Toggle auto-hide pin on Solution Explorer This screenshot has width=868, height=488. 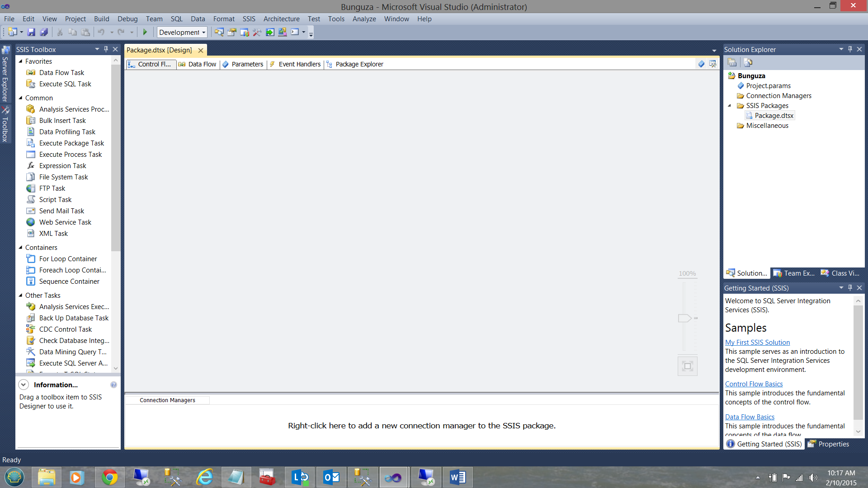tap(850, 49)
